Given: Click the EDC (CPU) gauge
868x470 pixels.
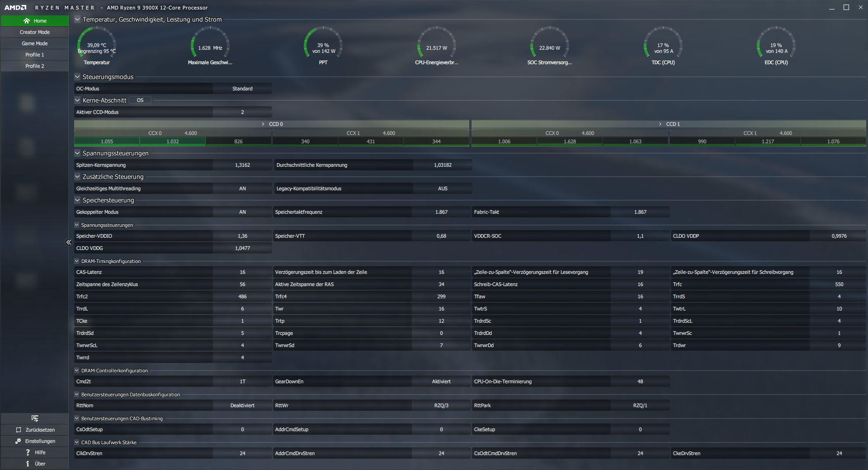Looking at the screenshot, I should pos(776,46).
